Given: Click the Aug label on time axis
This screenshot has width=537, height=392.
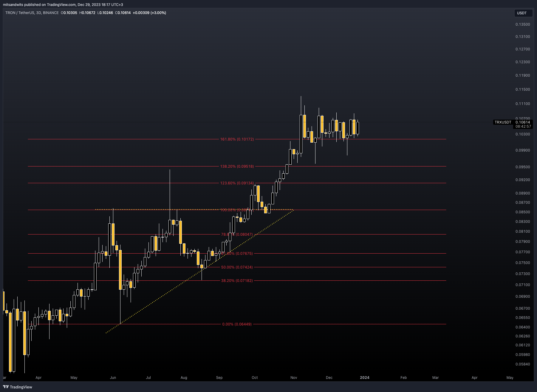Looking at the screenshot, I should pos(184,378).
